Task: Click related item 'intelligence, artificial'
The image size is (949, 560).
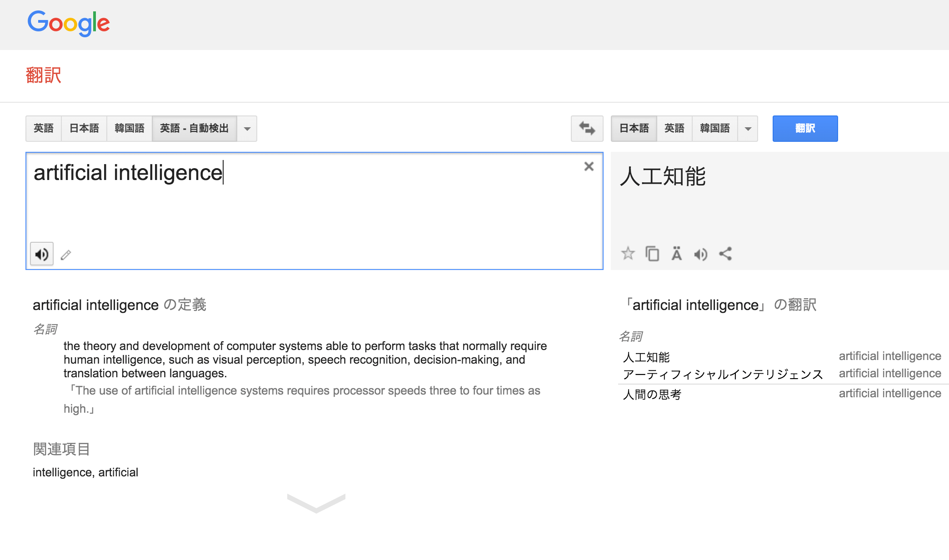Action: tap(85, 472)
